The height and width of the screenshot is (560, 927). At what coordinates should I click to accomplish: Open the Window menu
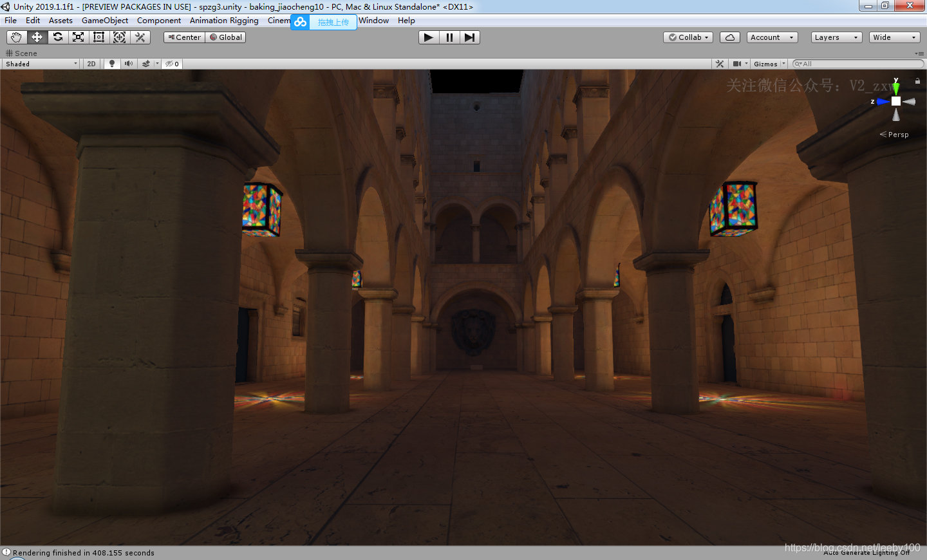tap(374, 21)
